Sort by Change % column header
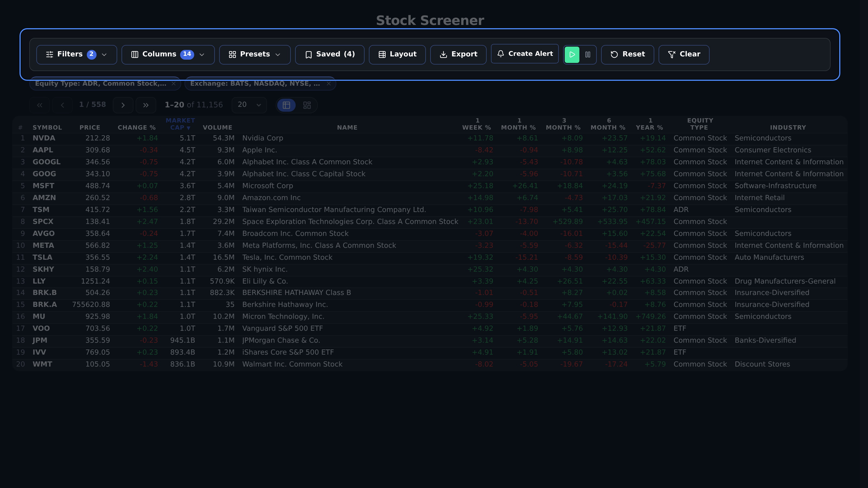This screenshot has height=488, width=868. (x=136, y=128)
